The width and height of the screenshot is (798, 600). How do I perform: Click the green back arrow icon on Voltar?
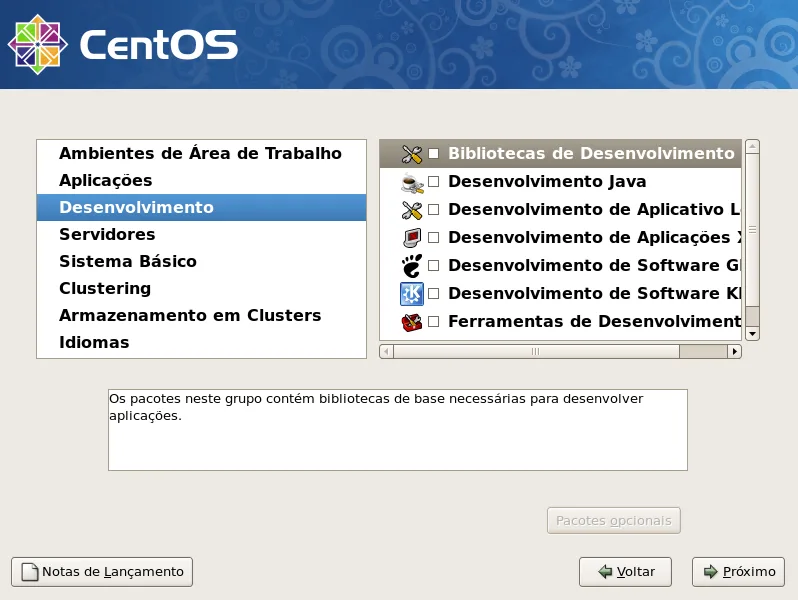click(605, 572)
